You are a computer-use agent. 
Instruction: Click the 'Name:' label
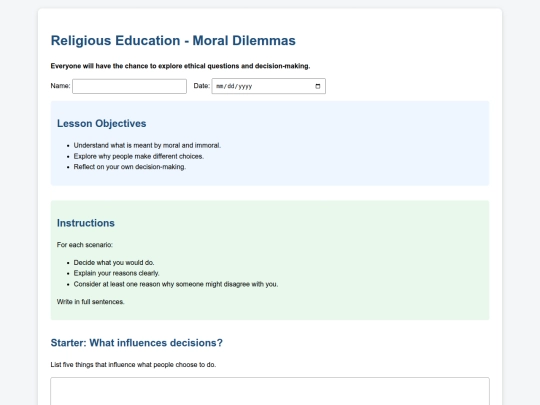(60, 86)
